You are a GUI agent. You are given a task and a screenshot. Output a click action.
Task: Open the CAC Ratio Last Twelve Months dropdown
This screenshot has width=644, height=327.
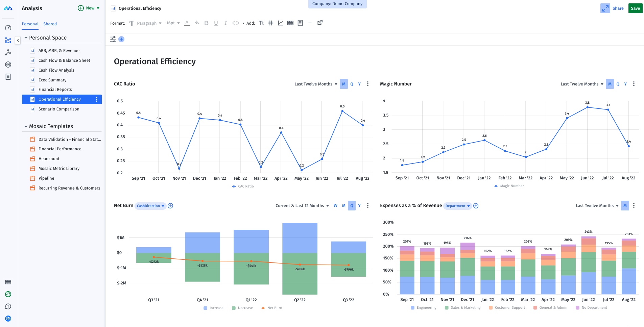pyautogui.click(x=316, y=84)
